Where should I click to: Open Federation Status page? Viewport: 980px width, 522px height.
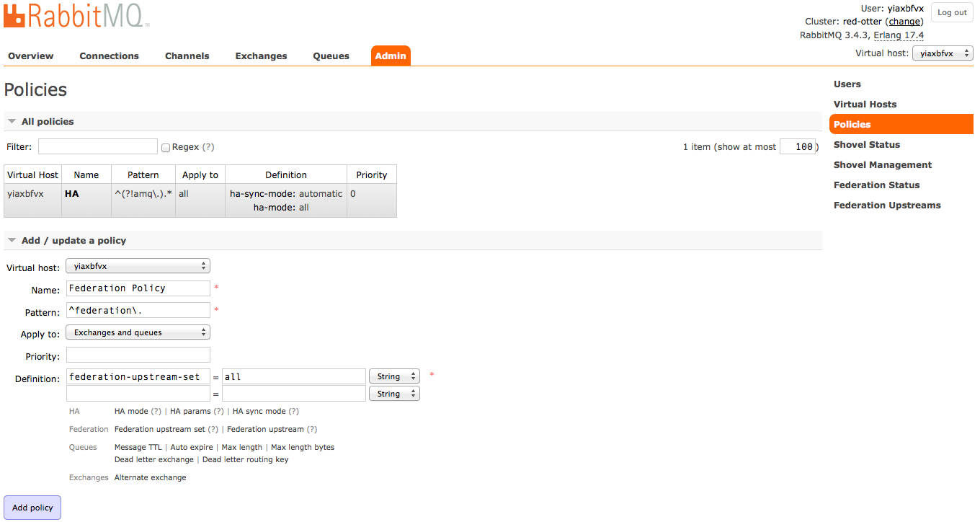click(x=877, y=185)
